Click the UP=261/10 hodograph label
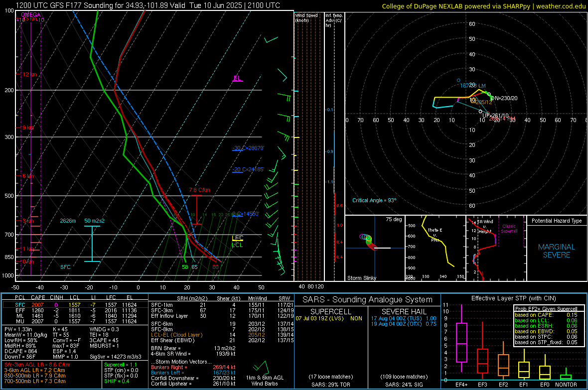 [495, 116]
